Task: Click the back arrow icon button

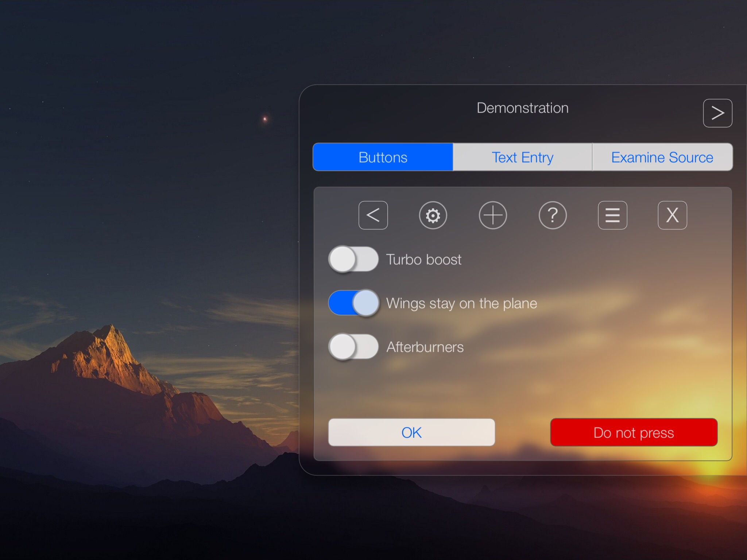Action: pyautogui.click(x=373, y=215)
